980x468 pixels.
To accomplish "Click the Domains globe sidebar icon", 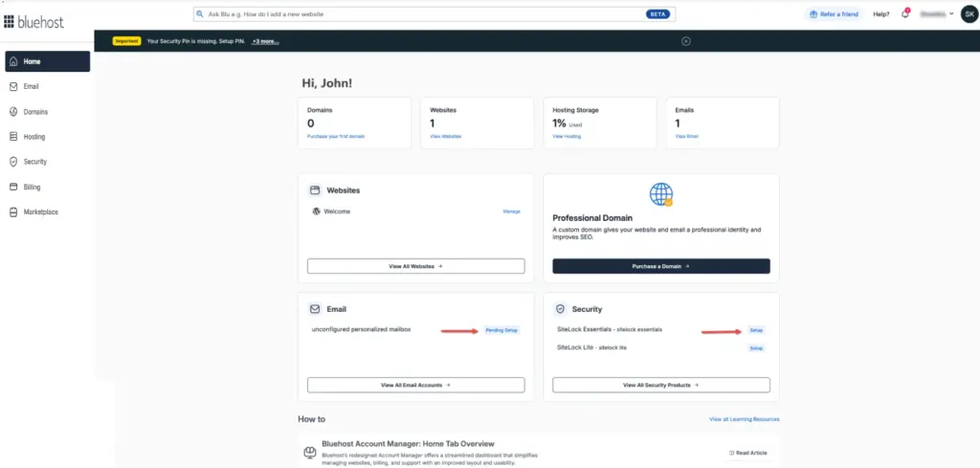I will 13,112.
